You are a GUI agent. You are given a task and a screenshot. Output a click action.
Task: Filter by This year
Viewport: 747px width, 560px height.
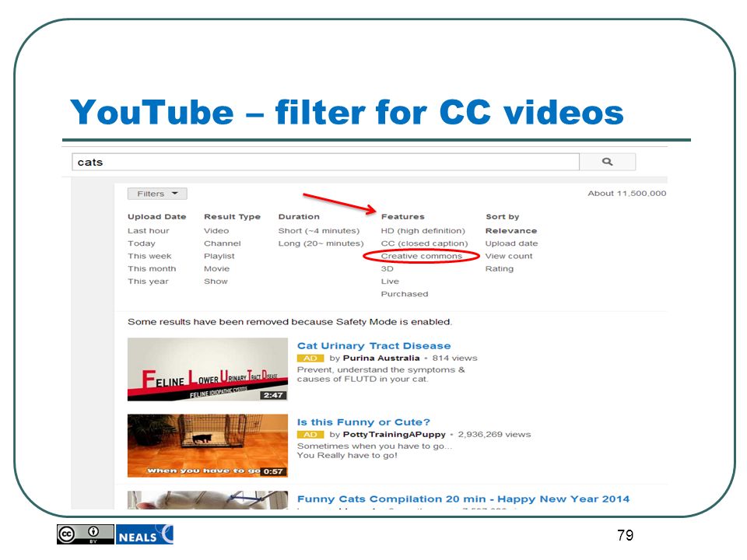148,282
